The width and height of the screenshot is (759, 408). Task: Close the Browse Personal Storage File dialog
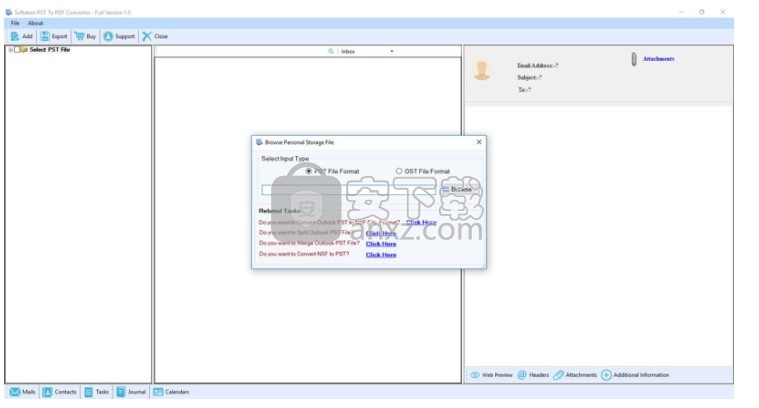coord(479,142)
